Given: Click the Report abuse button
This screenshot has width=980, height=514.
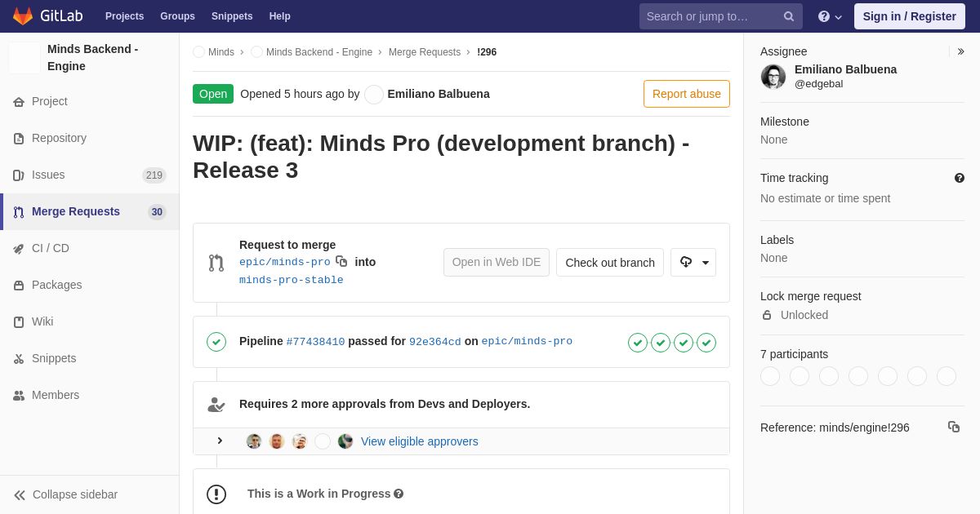Looking at the screenshot, I should pyautogui.click(x=687, y=94).
